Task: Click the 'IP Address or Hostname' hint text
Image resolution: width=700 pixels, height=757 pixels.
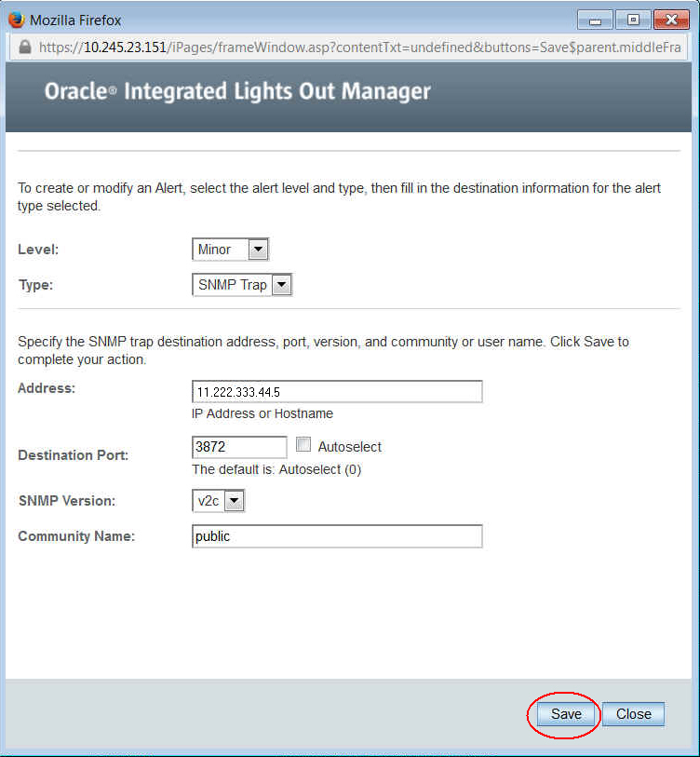Action: pos(262,413)
